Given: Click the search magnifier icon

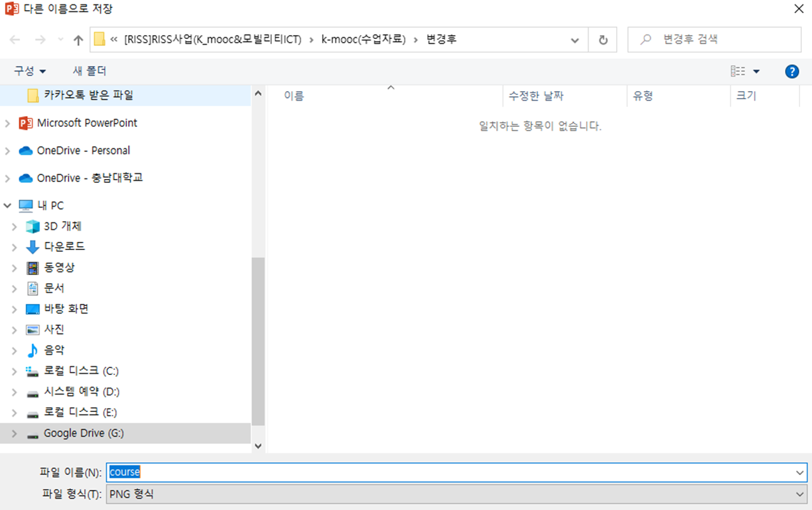Looking at the screenshot, I should (646, 40).
